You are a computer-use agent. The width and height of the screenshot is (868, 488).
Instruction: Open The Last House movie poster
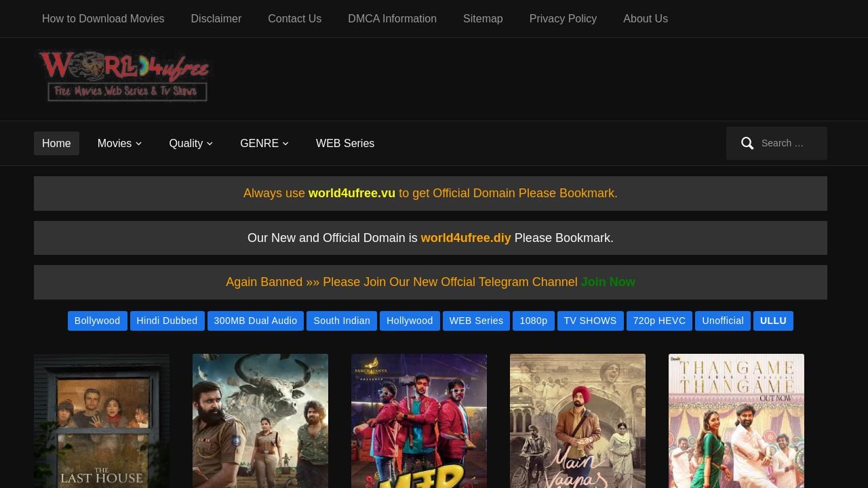(102, 421)
